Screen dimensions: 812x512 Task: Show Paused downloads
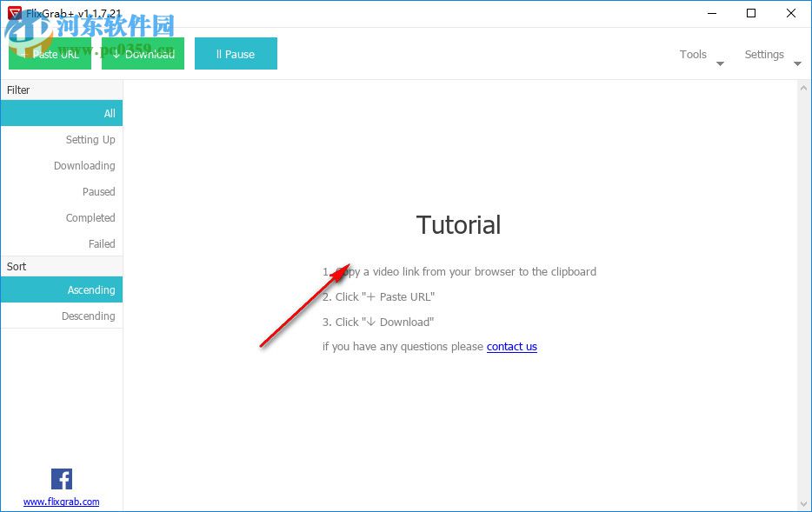[62, 191]
